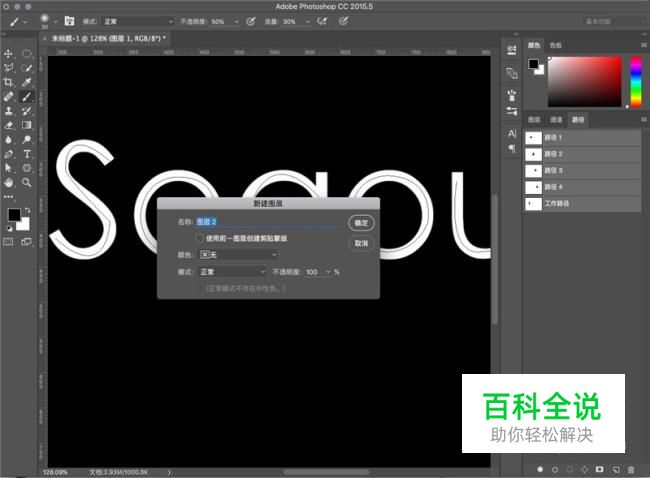Open the workspace switcher dropdown
This screenshot has width=650, height=478.
(x=614, y=21)
